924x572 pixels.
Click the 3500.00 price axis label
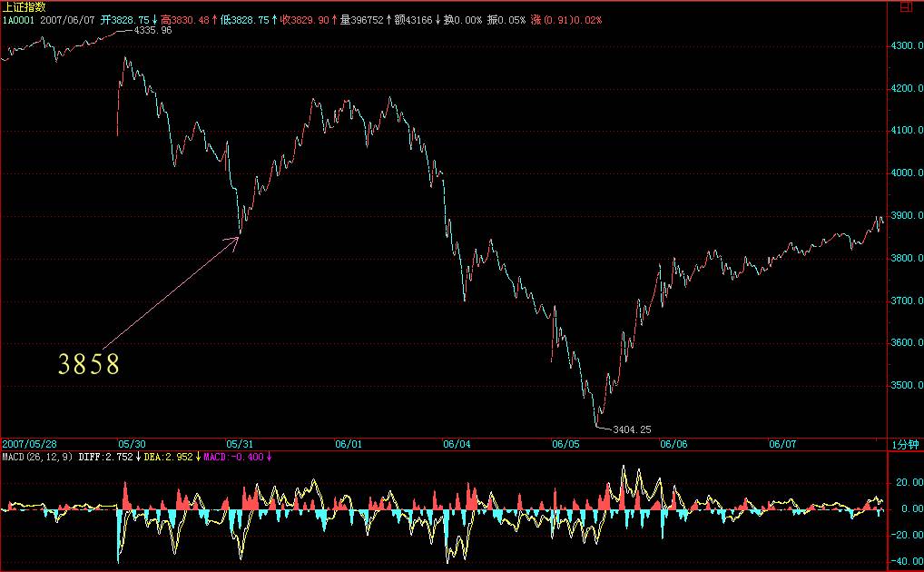pyautogui.click(x=908, y=385)
